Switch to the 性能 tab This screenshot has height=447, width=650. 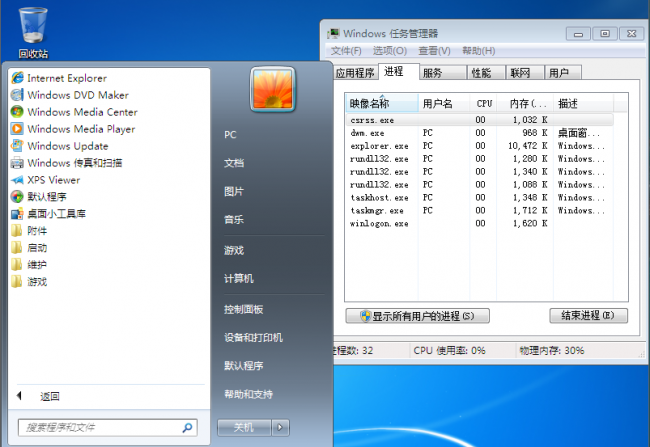[x=486, y=73]
